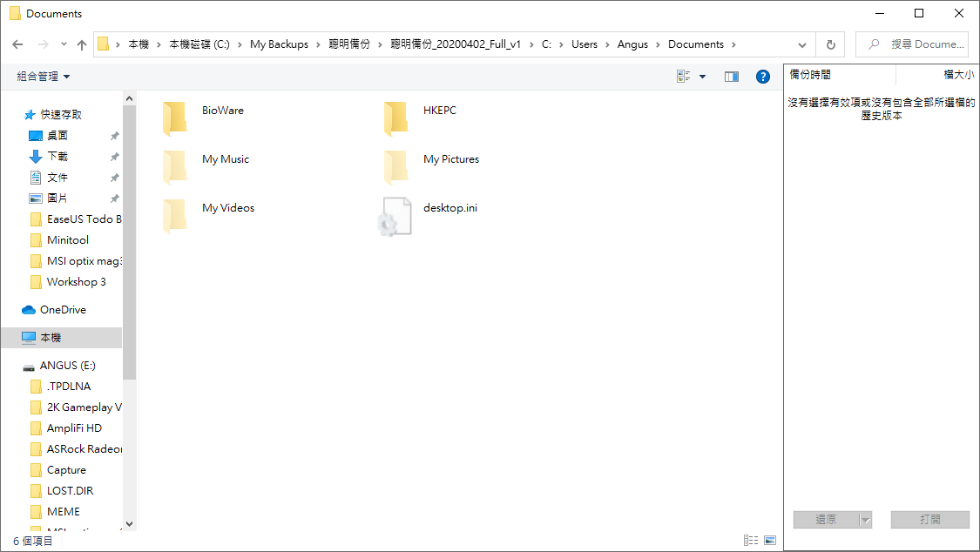Expand chevron after My Backups breadcrumb
This screenshot has width=980, height=552.
318,44
